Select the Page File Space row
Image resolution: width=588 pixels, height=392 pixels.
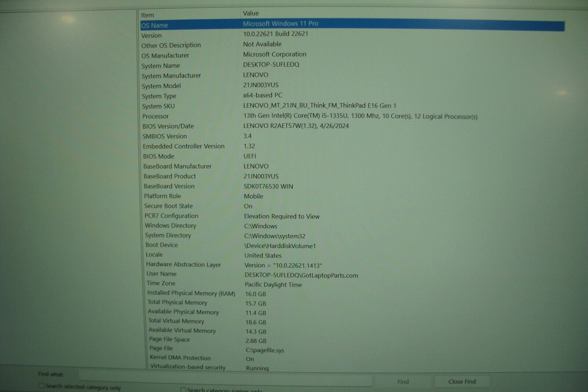coord(352,340)
